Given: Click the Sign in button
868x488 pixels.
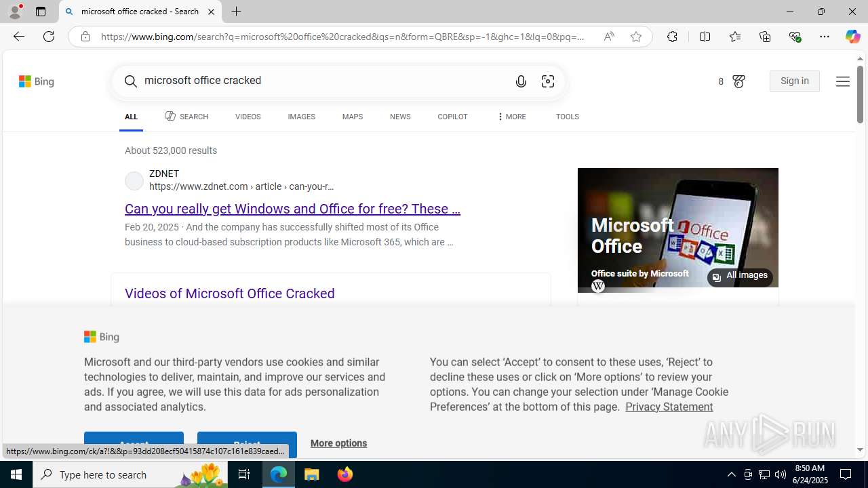Looking at the screenshot, I should click(x=795, y=81).
